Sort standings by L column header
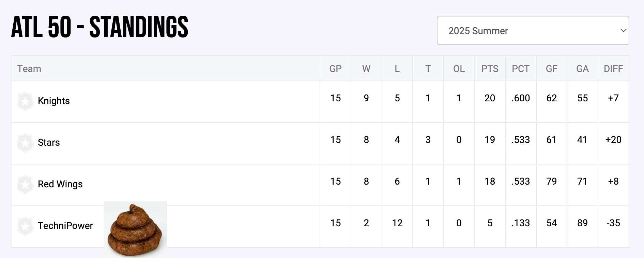 coord(397,69)
